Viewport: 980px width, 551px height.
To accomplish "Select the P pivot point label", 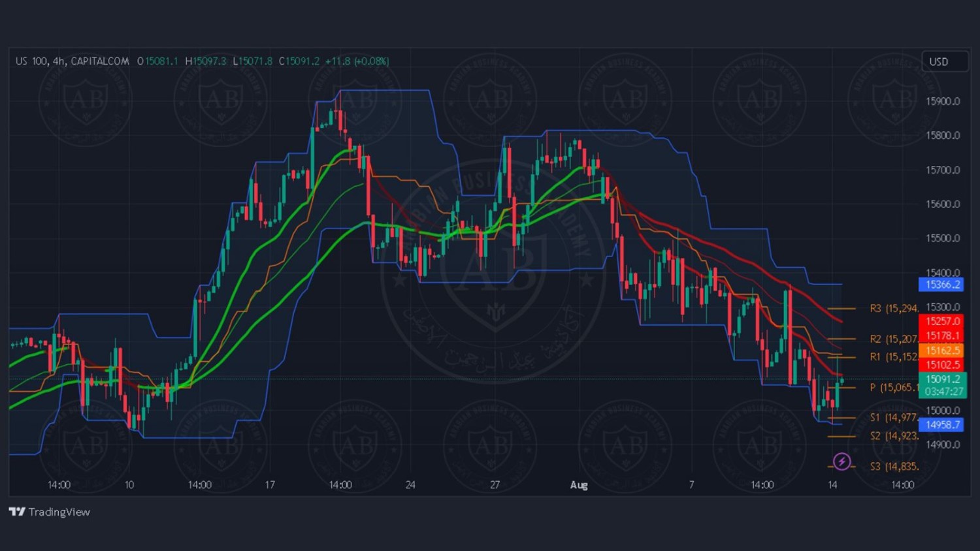I will click(x=894, y=388).
